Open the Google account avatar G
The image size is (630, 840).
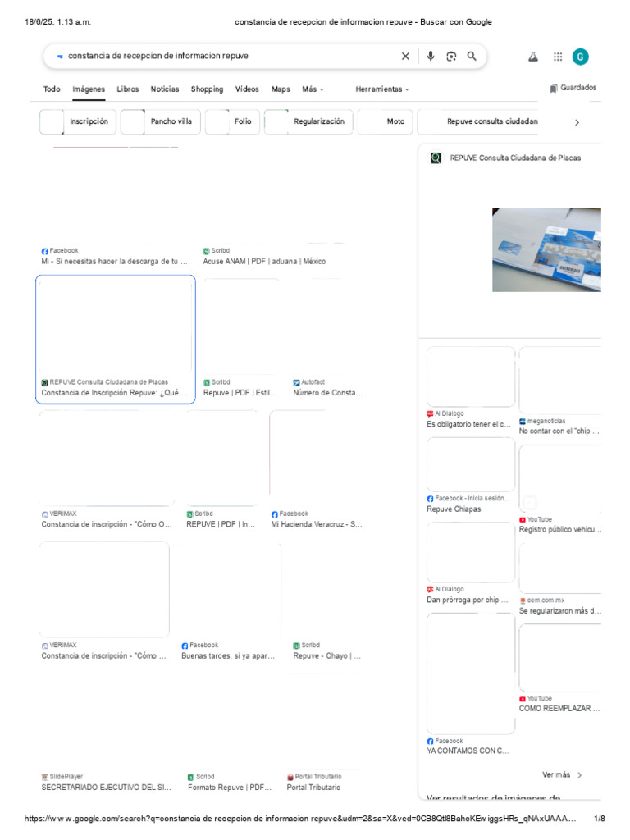pyautogui.click(x=580, y=57)
